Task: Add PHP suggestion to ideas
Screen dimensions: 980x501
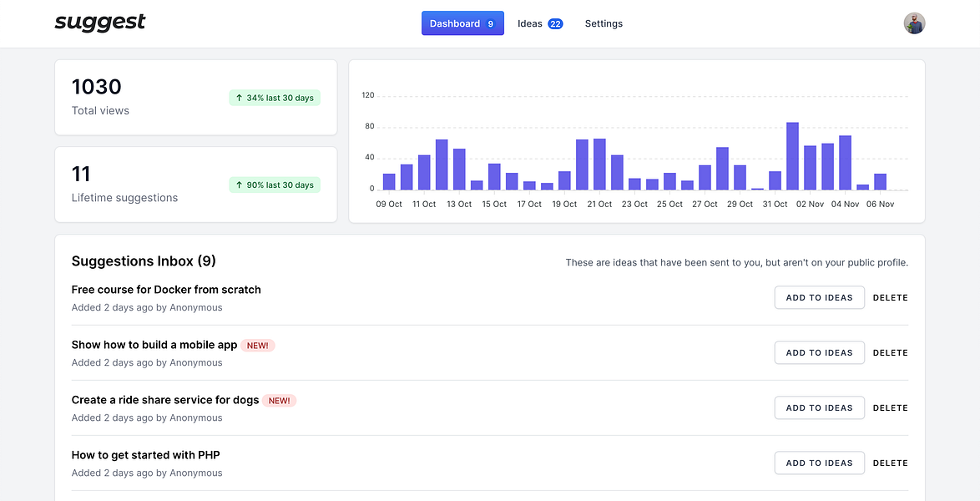Action: coord(820,463)
